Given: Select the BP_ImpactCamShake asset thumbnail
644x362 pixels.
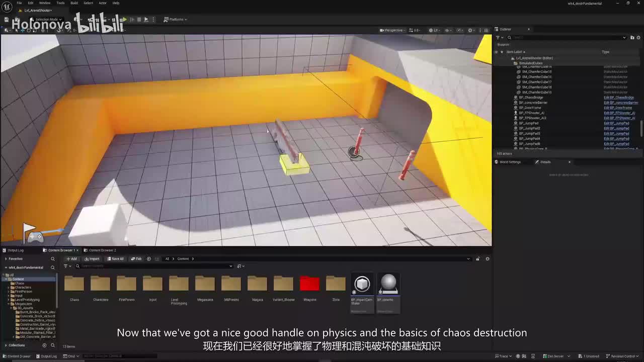Looking at the screenshot, I should pyautogui.click(x=362, y=285).
